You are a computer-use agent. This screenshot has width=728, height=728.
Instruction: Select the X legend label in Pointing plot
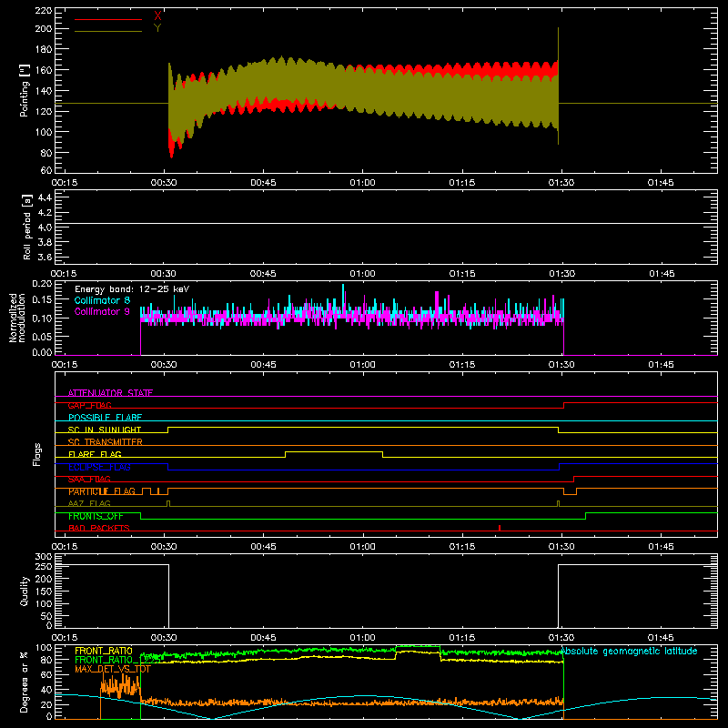(157, 16)
